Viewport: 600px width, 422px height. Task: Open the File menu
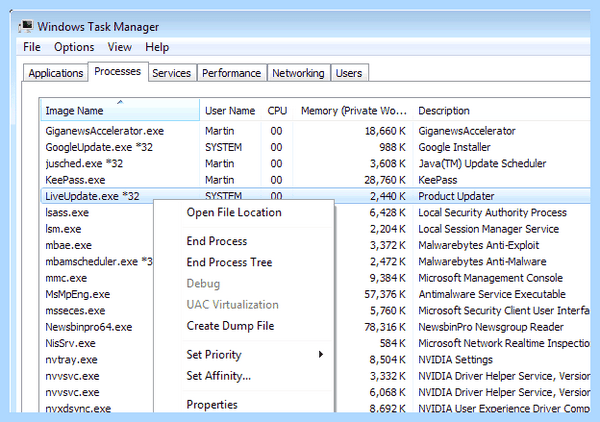coord(32,47)
